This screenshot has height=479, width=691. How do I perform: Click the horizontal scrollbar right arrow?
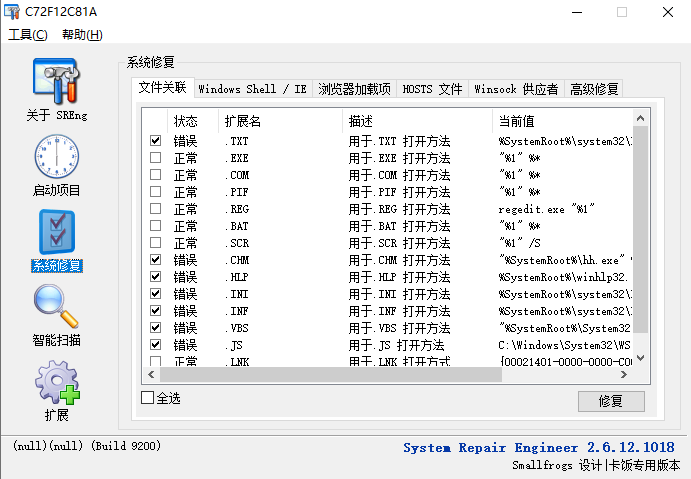(x=625, y=375)
